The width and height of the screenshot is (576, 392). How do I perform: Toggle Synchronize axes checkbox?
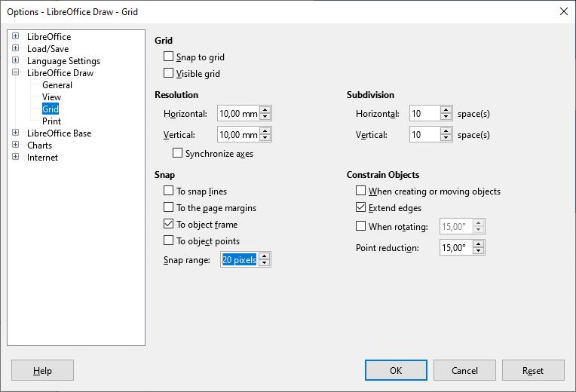[x=177, y=153]
